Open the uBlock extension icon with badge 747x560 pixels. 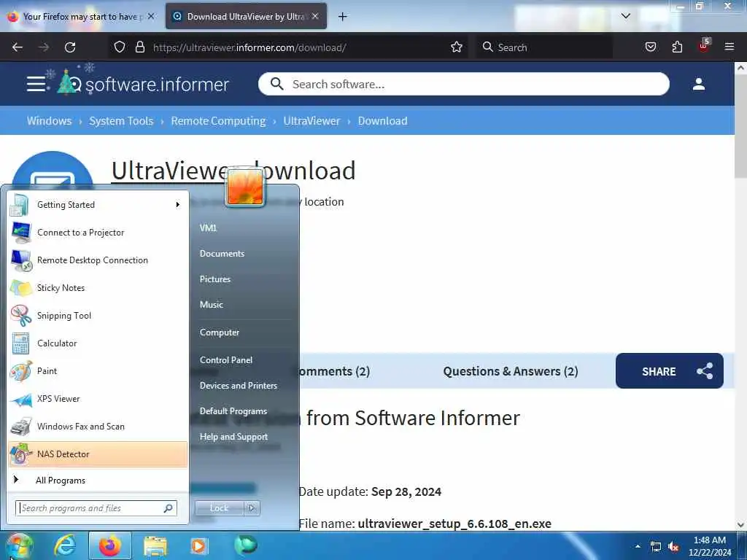[704, 46]
